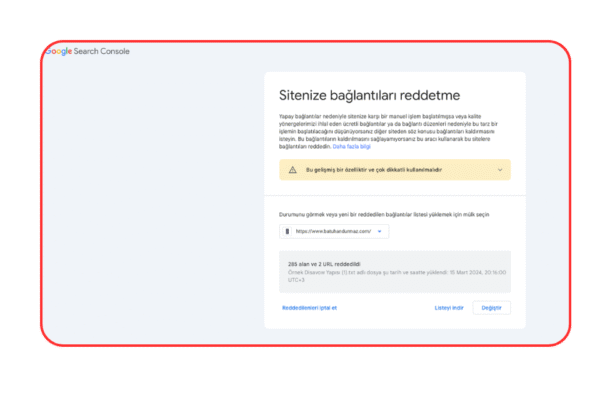The image size is (600, 400).
Task: Expand the advanced feature warning chevron
Action: point(499,170)
